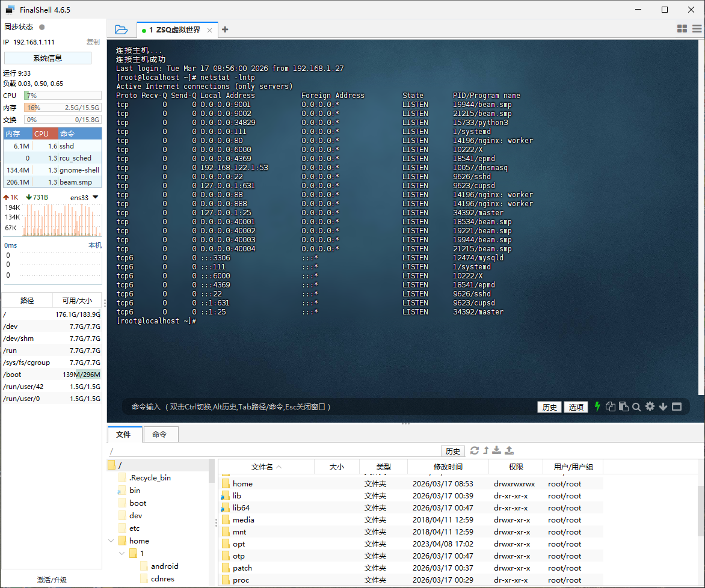Select the ZSQ虚拟世界 session tab
705x588 pixels.
pos(174,30)
